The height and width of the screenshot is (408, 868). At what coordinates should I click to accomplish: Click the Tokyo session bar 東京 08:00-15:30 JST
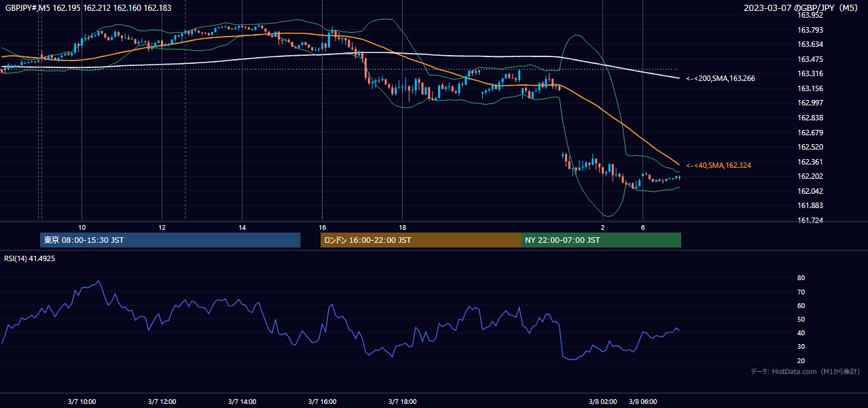(x=170, y=240)
